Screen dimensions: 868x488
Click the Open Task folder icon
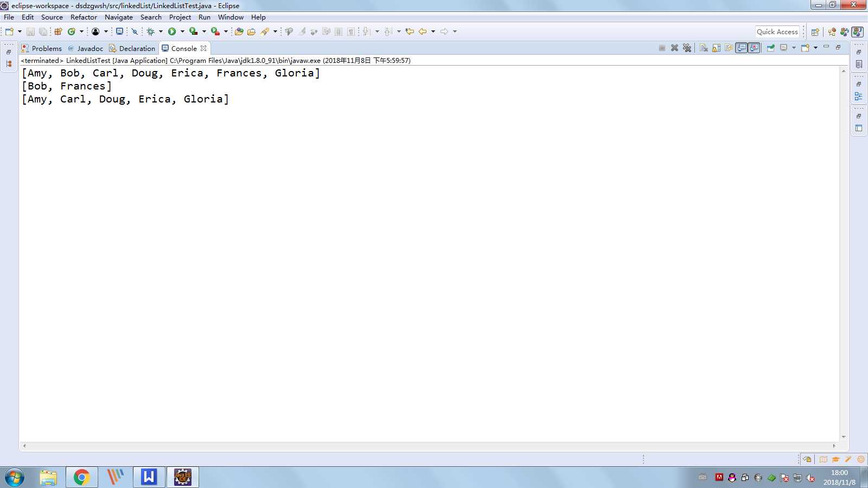[251, 31]
